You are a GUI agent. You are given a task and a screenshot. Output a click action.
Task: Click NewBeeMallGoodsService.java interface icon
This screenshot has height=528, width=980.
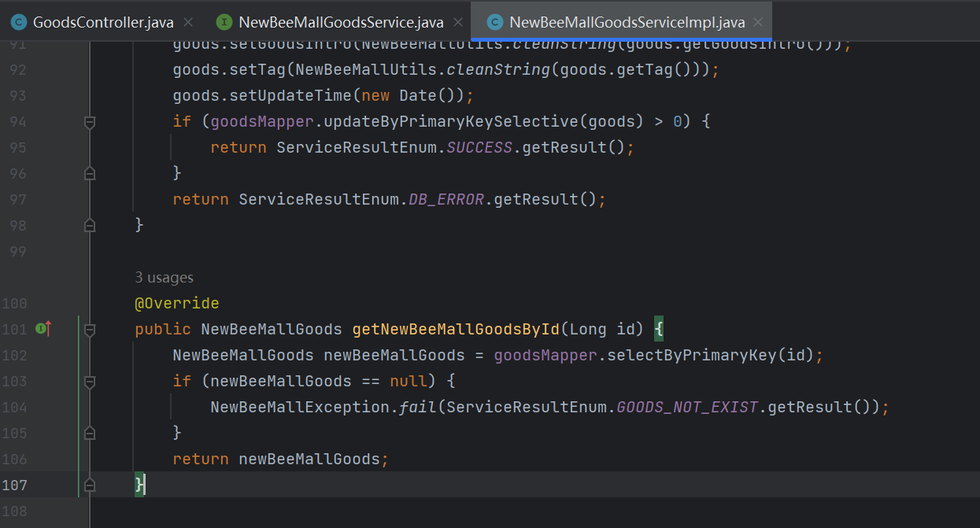click(224, 22)
